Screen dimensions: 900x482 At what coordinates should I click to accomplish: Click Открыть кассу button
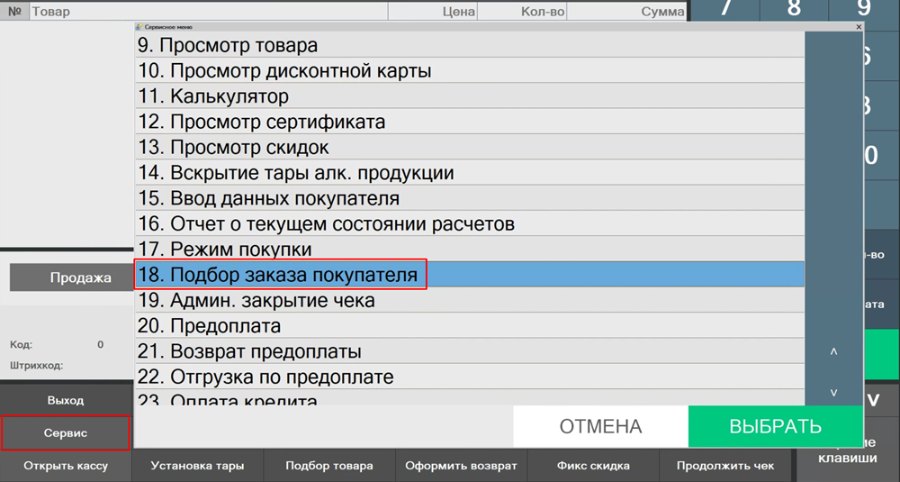(65, 466)
